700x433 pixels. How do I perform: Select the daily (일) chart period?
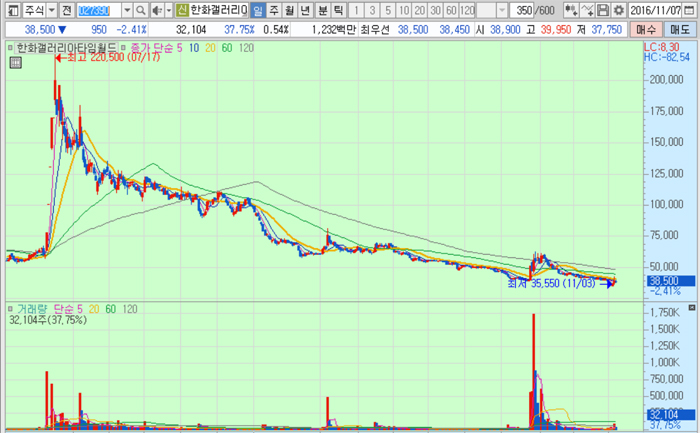258,10
